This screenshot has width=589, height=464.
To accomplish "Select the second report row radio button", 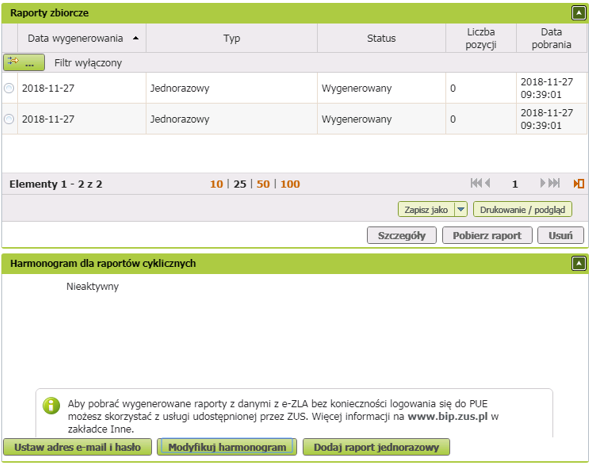I will [9, 119].
